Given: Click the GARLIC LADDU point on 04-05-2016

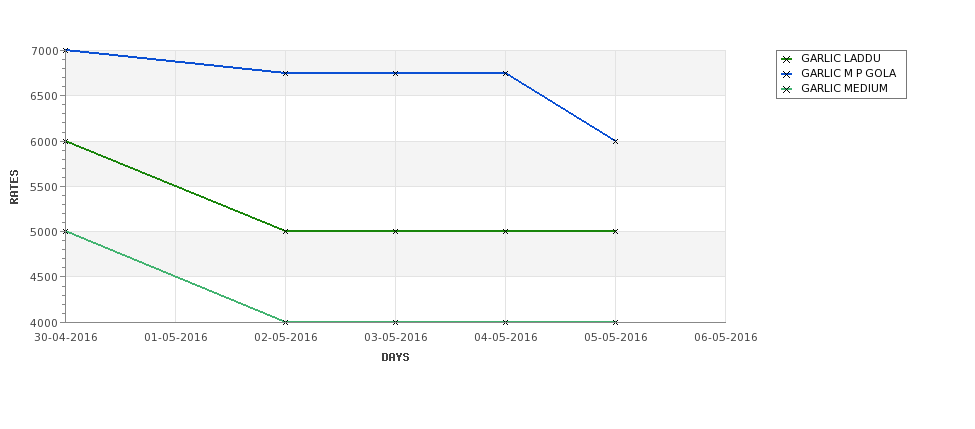Looking at the screenshot, I should [x=506, y=231].
